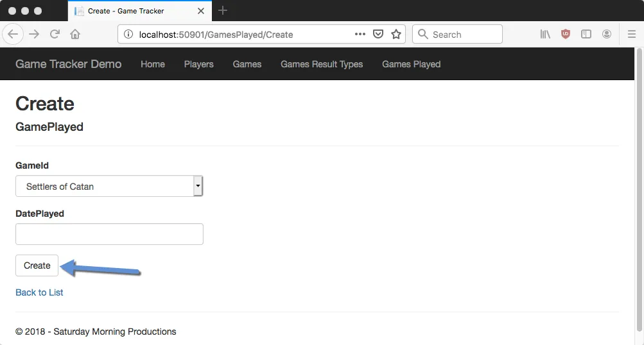Click the GameId field label

32,165
